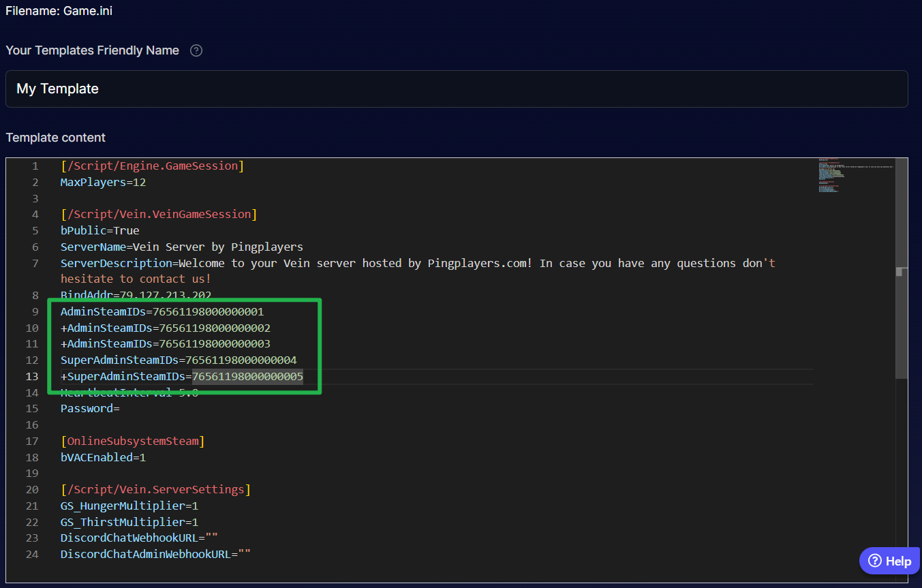
Task: Click the editor's vertical scrollbar thumb
Action: point(901,320)
